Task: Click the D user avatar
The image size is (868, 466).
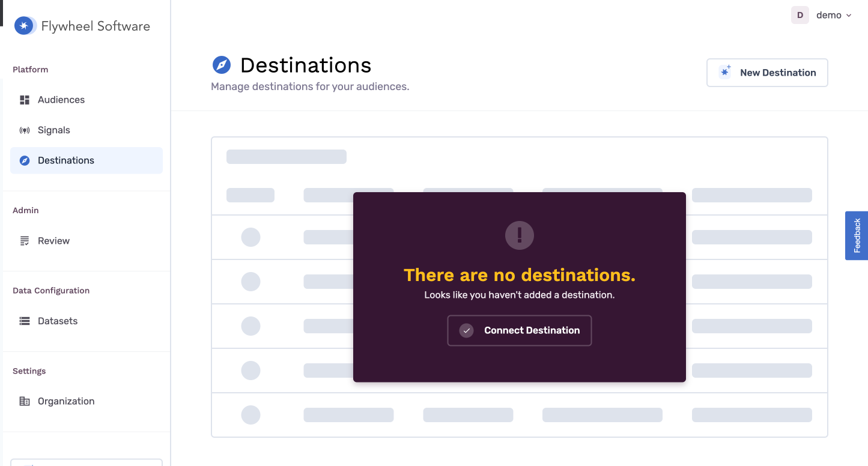Action: tap(800, 15)
